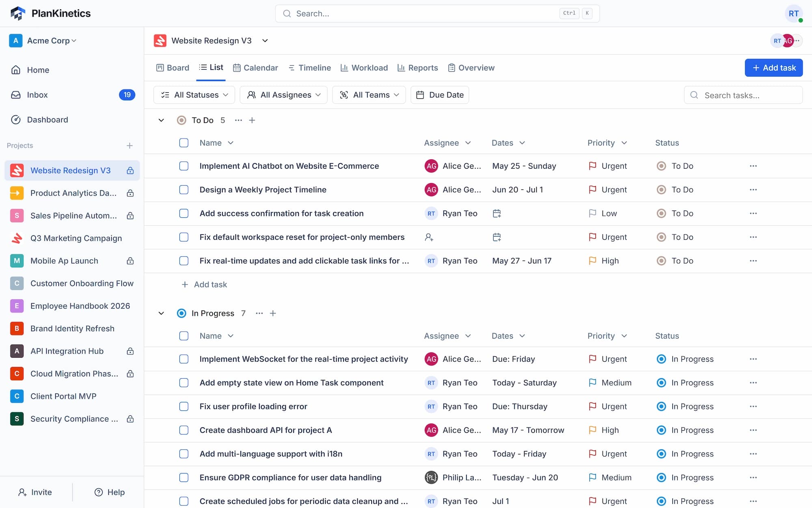This screenshot has height=508, width=812.
Task: Open Website Redesign V3 project dropdown chevron
Action: [x=265, y=41]
